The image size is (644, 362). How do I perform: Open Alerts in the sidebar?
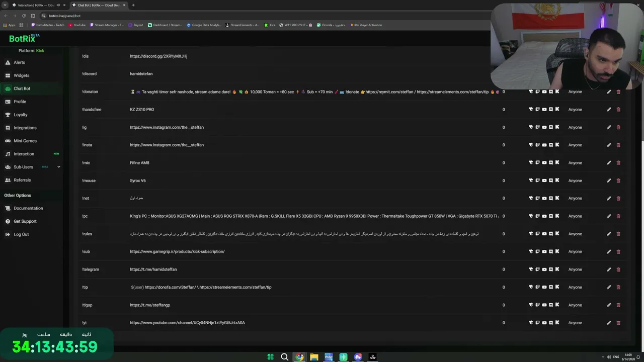(x=19, y=62)
